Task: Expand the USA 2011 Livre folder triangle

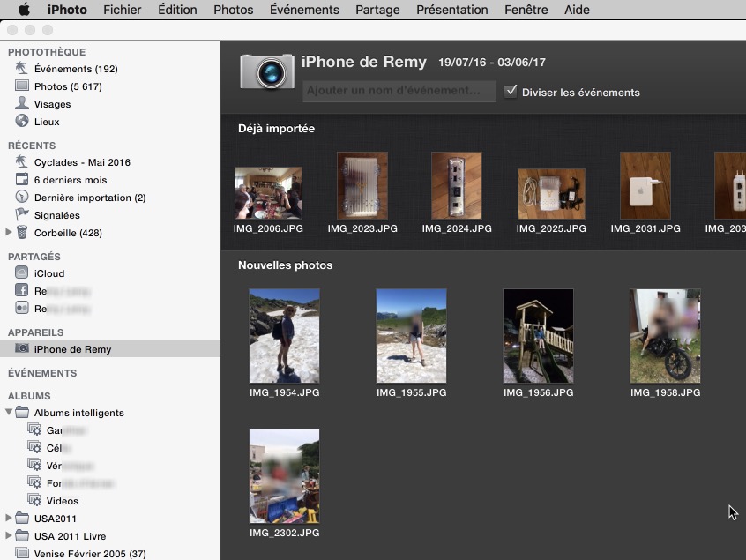Action: (8, 535)
